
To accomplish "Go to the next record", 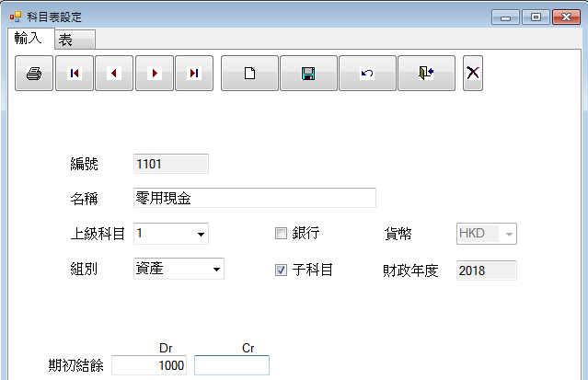I will 155,74.
